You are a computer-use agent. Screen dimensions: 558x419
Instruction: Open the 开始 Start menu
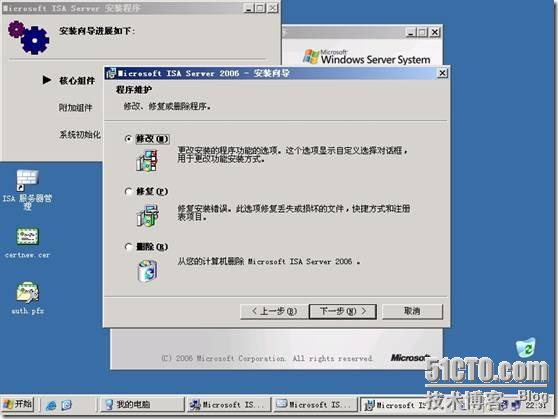click(x=18, y=404)
